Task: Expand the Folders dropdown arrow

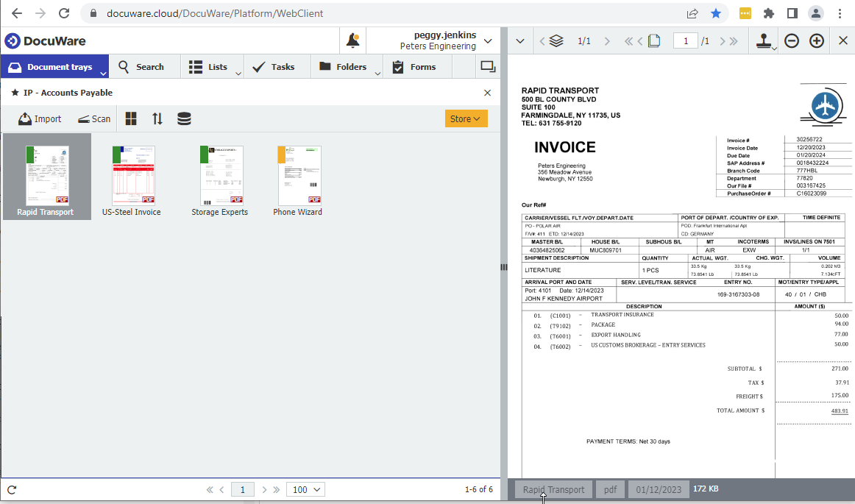Action: click(x=377, y=73)
